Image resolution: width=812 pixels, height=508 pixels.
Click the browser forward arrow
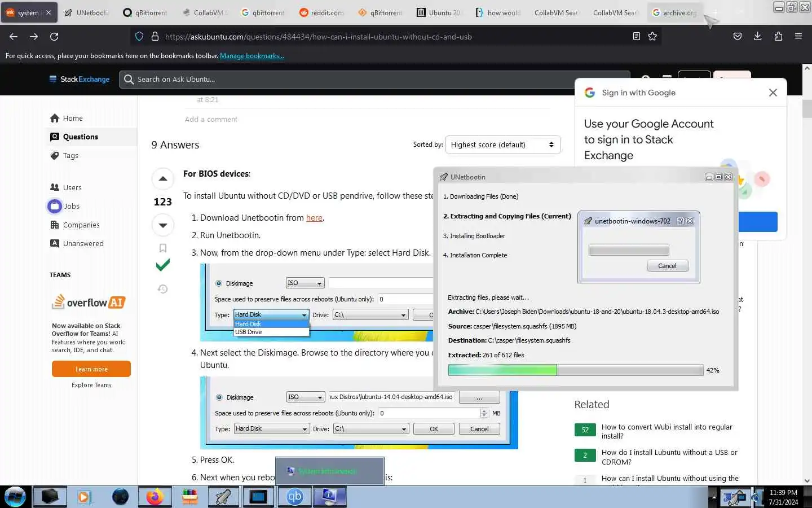[34, 37]
